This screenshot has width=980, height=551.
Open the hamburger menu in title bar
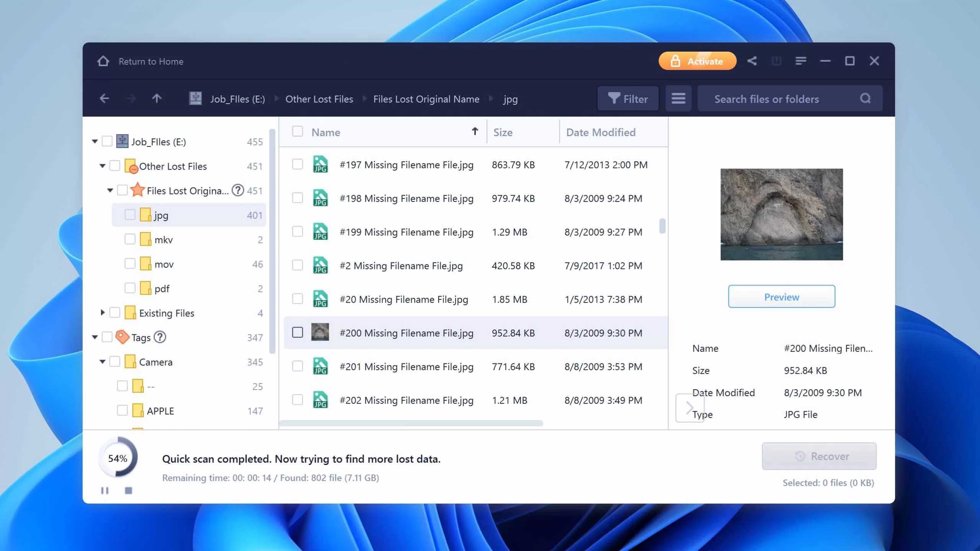(800, 61)
